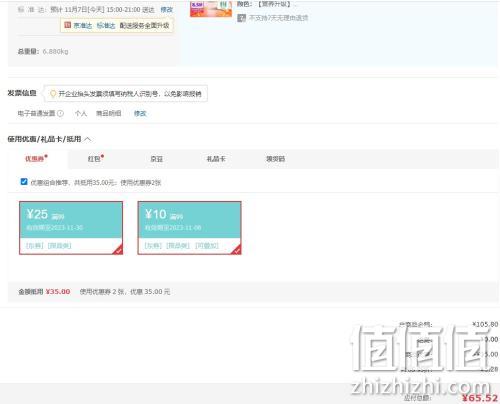500x404 pixels.
Task: Uncheck the 优惠组合推荐 checkbox
Action: tap(24, 182)
